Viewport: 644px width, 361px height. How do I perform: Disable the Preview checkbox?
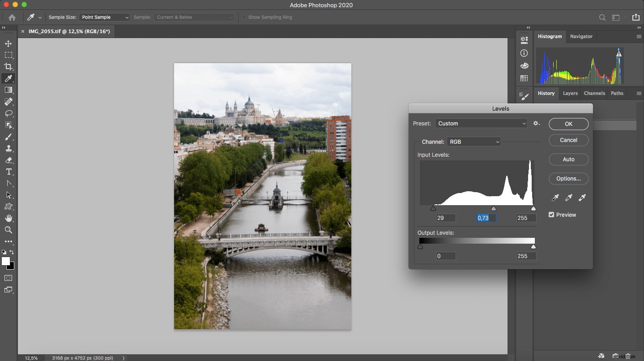tap(550, 215)
